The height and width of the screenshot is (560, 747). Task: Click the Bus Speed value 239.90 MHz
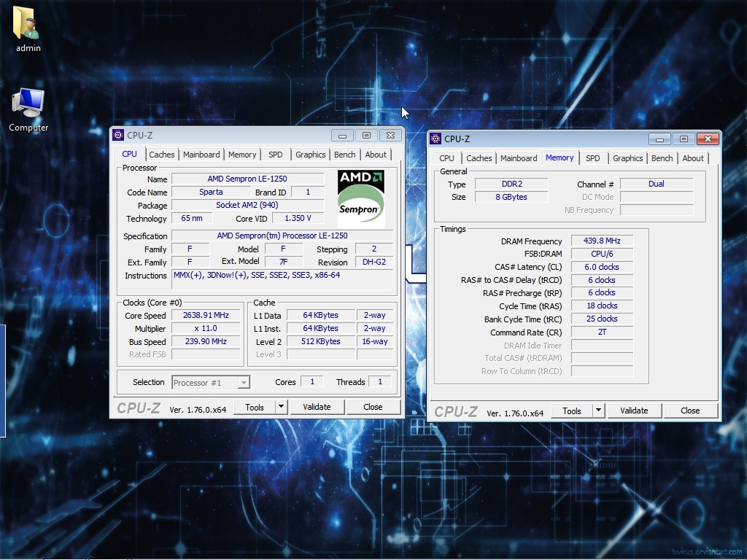tap(206, 341)
